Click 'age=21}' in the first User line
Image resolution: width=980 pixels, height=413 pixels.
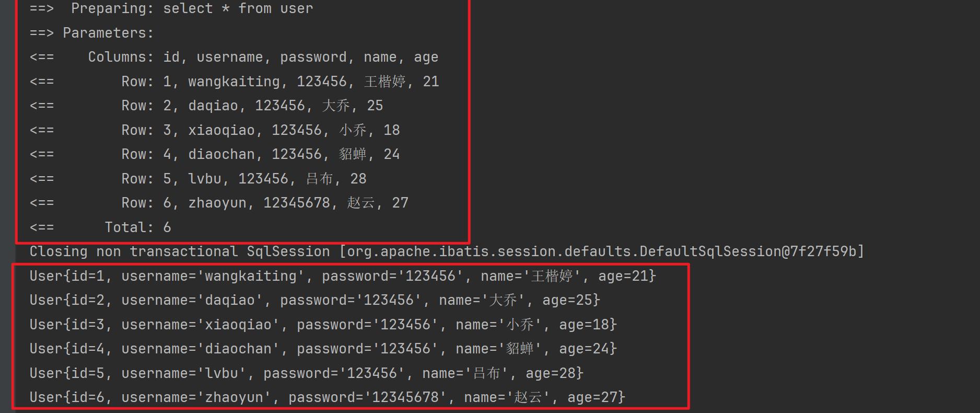pyautogui.click(x=626, y=276)
